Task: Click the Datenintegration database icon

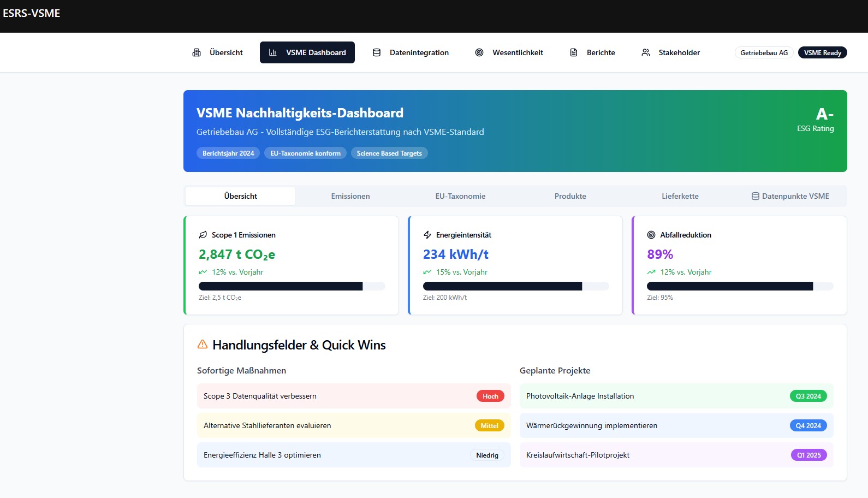Action: click(377, 52)
